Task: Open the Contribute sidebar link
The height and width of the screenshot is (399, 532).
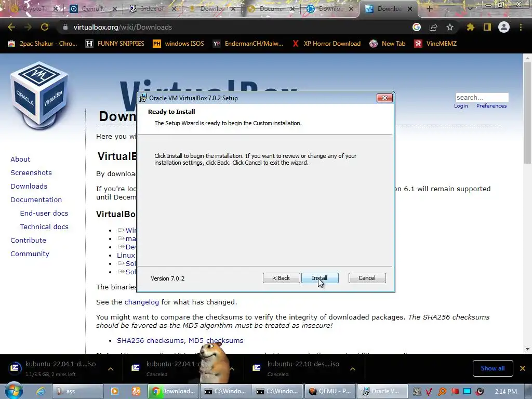Action: point(28,240)
